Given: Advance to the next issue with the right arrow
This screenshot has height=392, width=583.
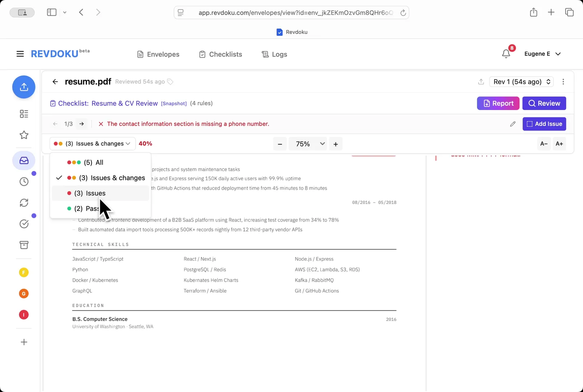Looking at the screenshot, I should (x=82, y=124).
